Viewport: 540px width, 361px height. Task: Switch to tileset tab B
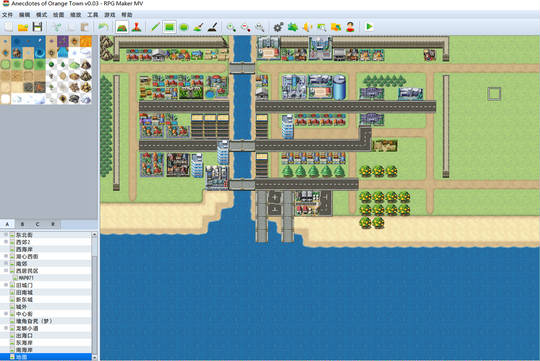point(22,224)
